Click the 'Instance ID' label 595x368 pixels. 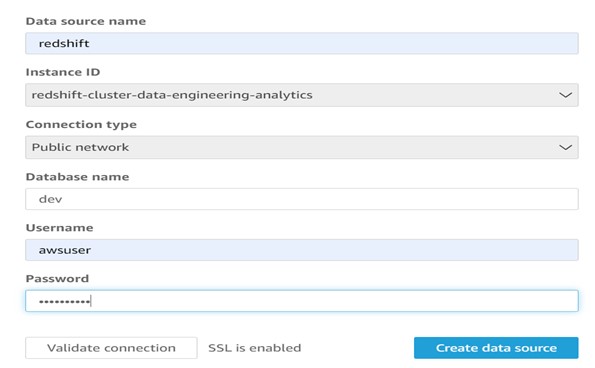(63, 72)
